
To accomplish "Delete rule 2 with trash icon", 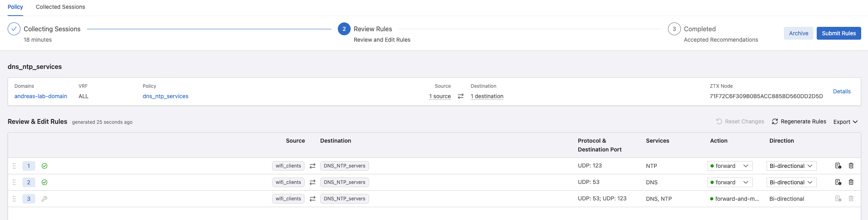I will pyautogui.click(x=851, y=182).
